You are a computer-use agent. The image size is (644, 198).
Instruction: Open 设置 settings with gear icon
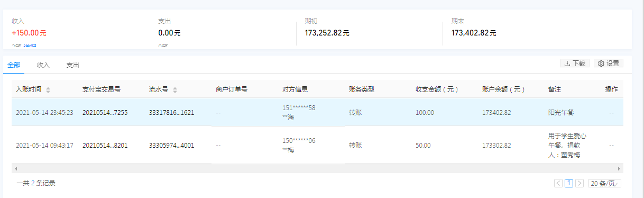609,64
